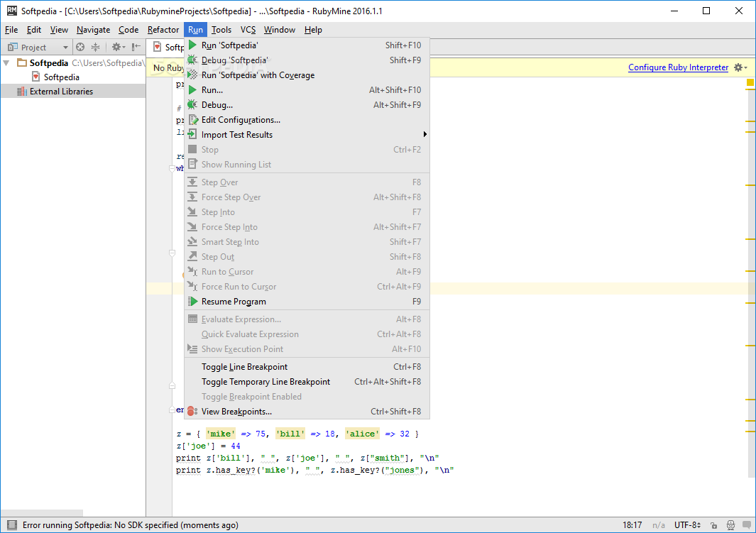The width and height of the screenshot is (756, 533).
Task: Click the line print z.has_key?('mike')
Action: [x=314, y=471]
